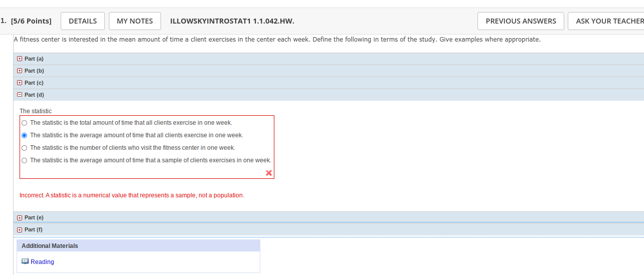Click the incorrect feedback message text
644x275 pixels.
pos(132,195)
